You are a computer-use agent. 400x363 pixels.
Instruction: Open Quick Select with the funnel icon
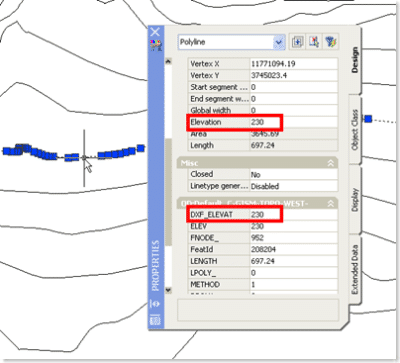tap(331, 42)
